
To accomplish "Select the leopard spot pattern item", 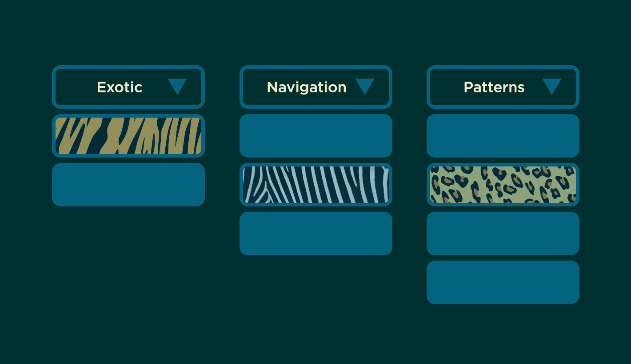I will coord(503,185).
